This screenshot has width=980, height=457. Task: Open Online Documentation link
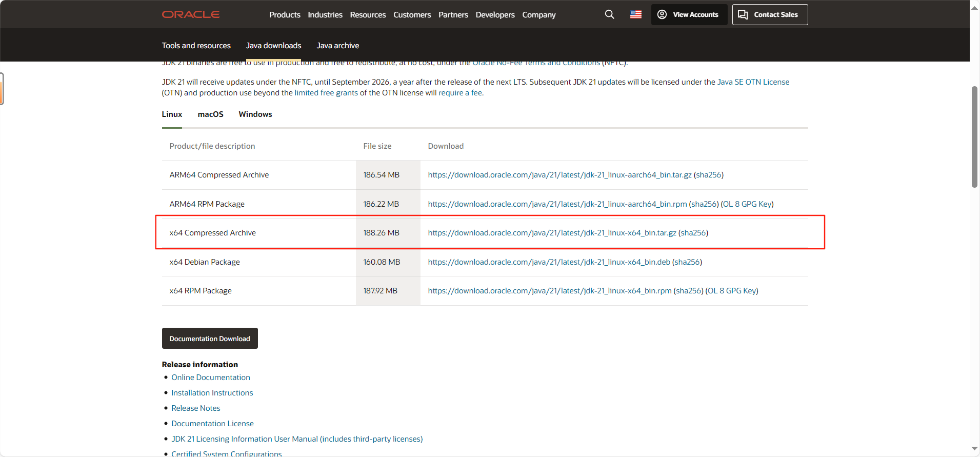[211, 377]
